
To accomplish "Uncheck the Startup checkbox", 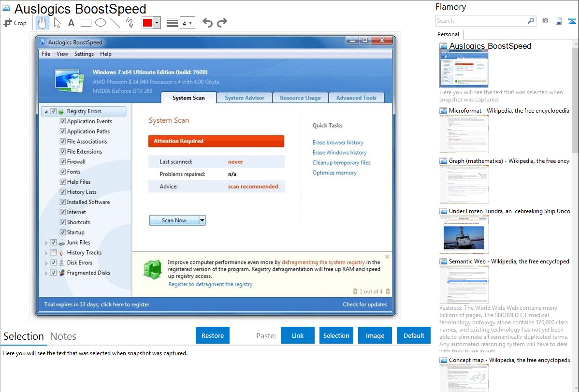I will click(x=62, y=232).
